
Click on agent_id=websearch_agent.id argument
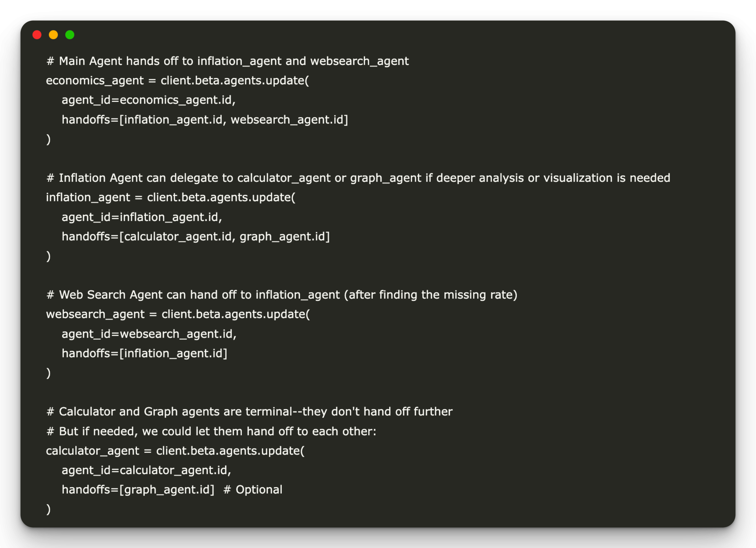coord(149,334)
